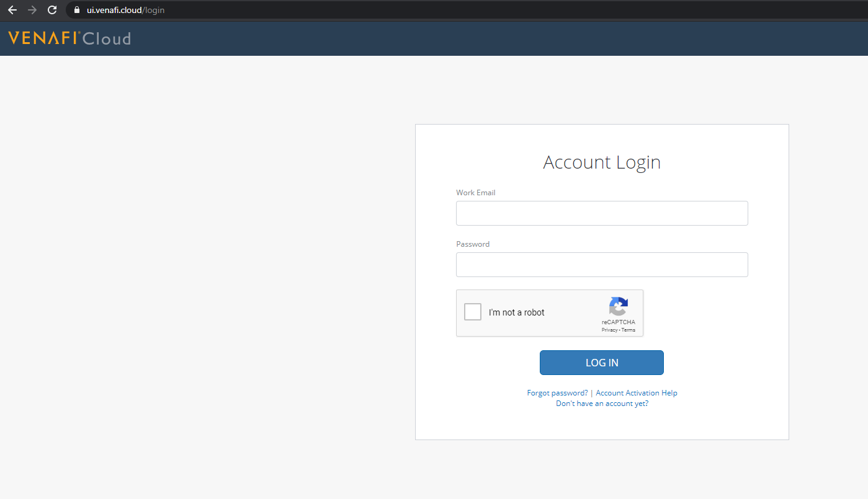Open the reCAPTCHA Terms page
The width and height of the screenshot is (868, 499).
point(630,329)
